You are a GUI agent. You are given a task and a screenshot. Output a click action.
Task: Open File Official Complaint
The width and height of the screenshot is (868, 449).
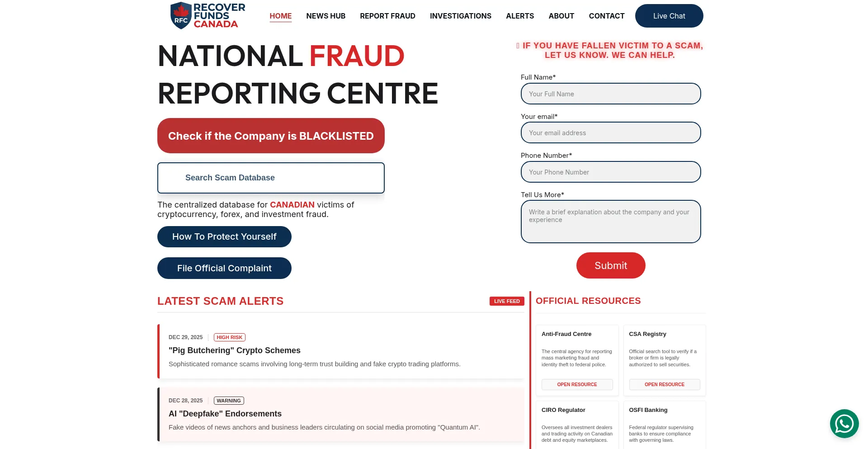[224, 268]
